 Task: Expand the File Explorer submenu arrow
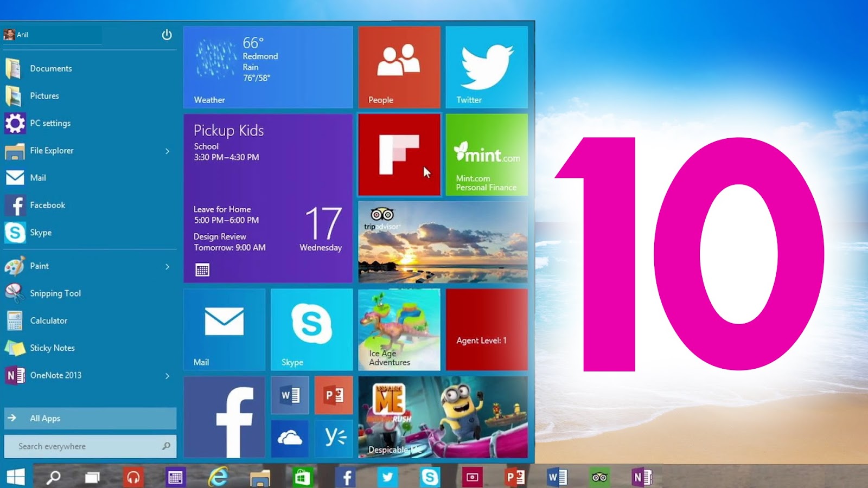pyautogui.click(x=167, y=151)
